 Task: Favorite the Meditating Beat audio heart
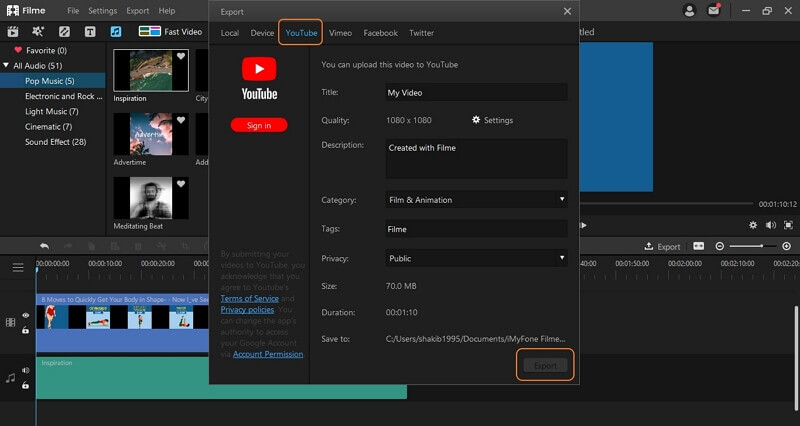(x=181, y=184)
